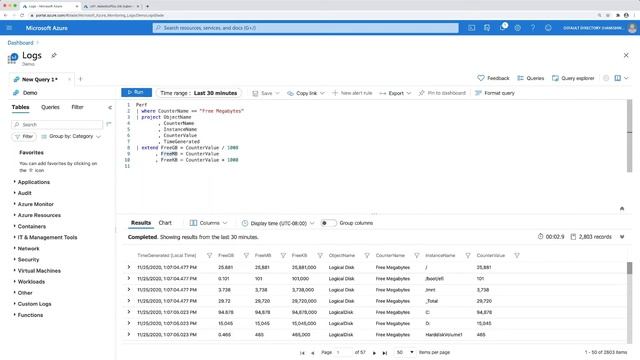Open the Export dropdown
Screen dimensions: 640x360
click(x=395, y=93)
